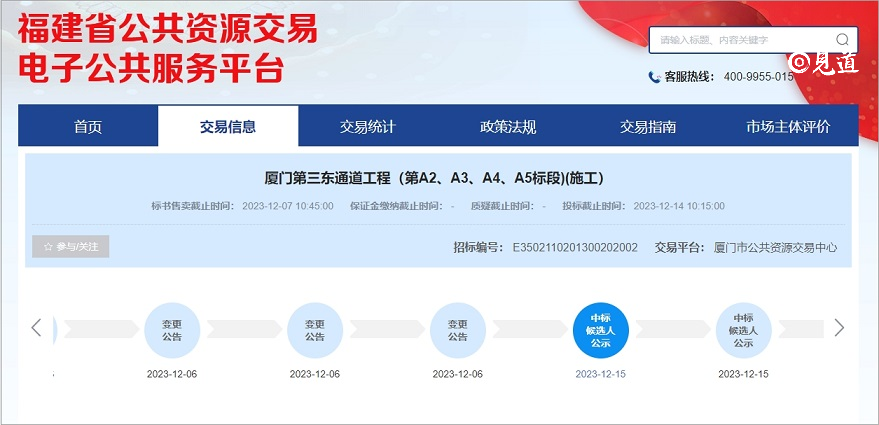Go to the 首页 tab
The height and width of the screenshot is (425, 879).
tap(88, 127)
